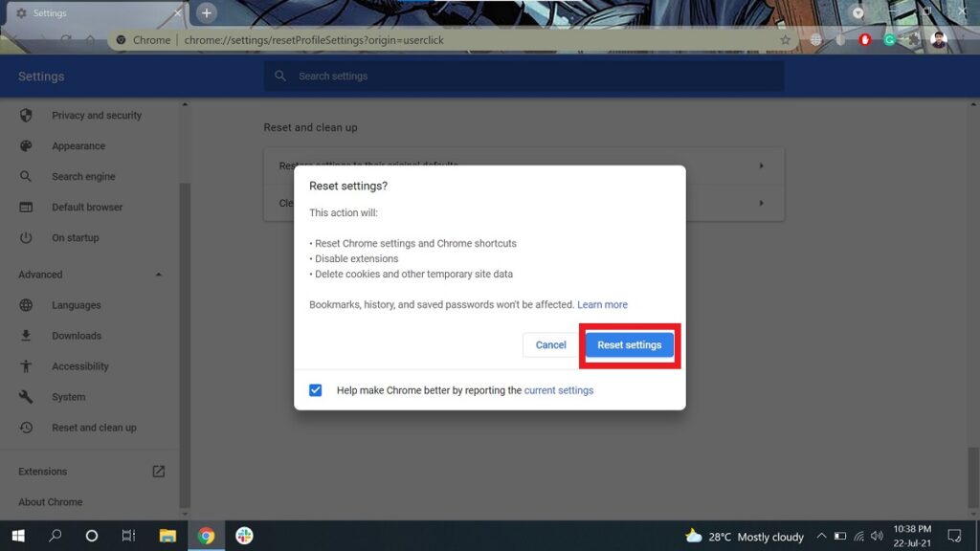Expand Restore settings to original defaults row
980x551 pixels.
click(761, 165)
